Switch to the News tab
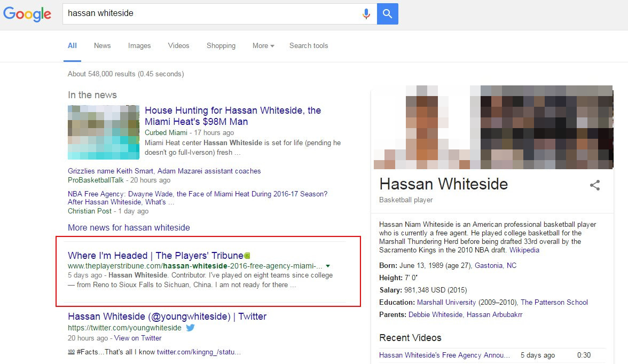This screenshot has height=364, width=628. (x=102, y=46)
